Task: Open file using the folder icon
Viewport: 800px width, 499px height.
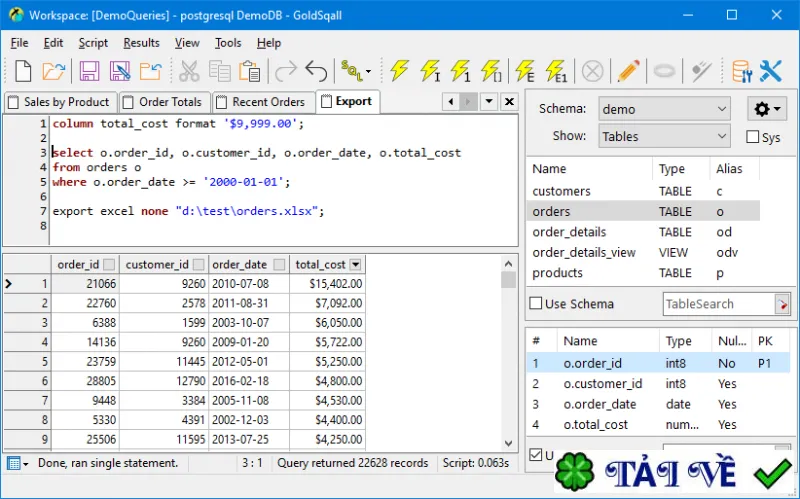Action: coord(54,71)
